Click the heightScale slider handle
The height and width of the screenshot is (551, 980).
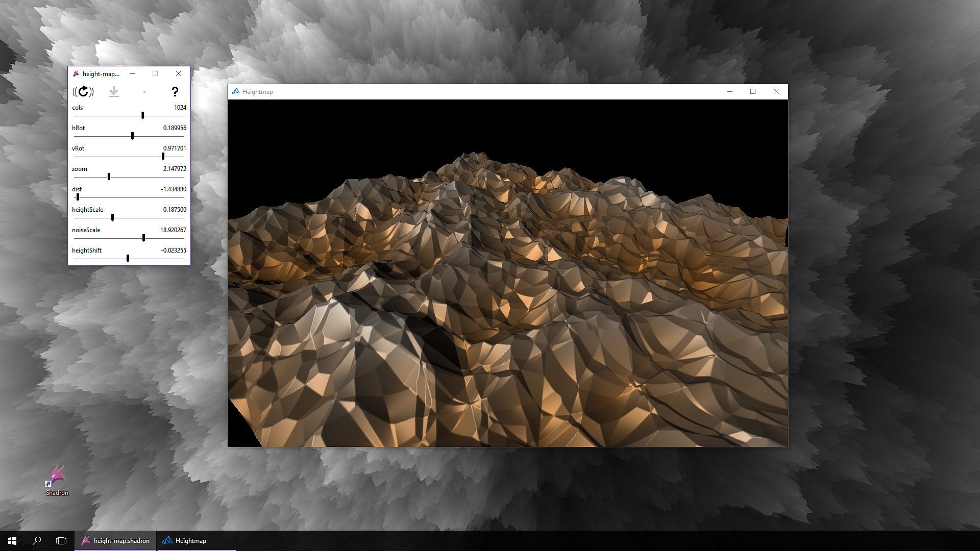(x=112, y=218)
